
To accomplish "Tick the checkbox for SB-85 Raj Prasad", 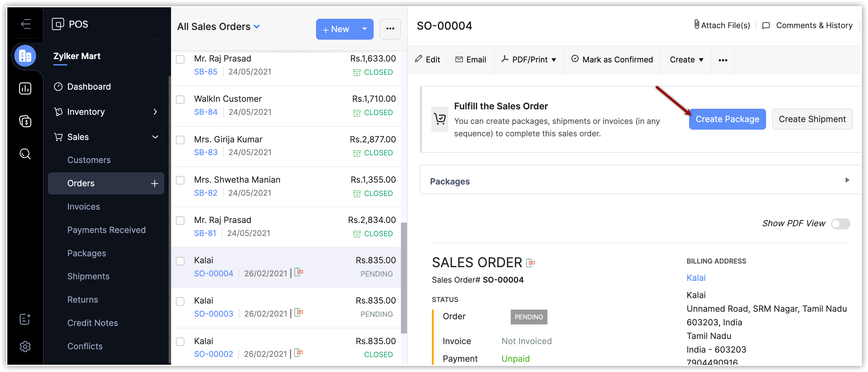I will click(180, 59).
